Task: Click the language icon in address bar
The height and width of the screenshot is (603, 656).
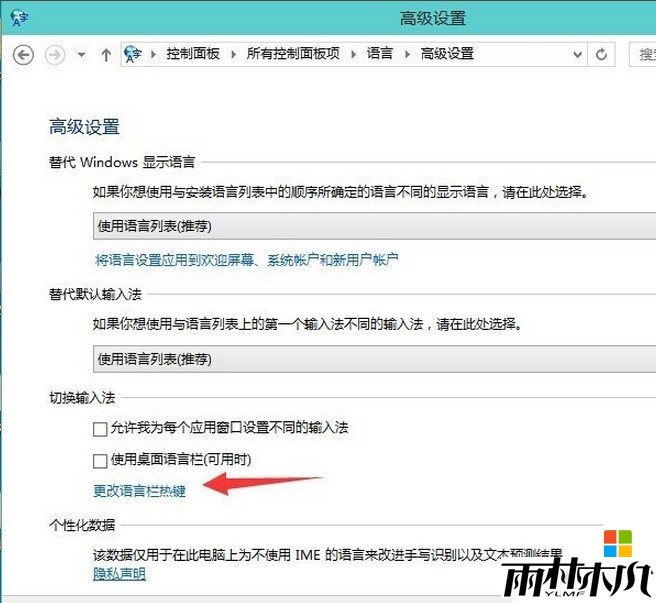Action: point(133,54)
